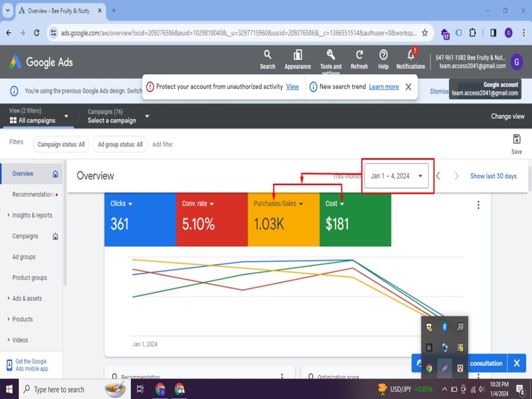This screenshot has width=532, height=399.
Task: Click the Save view icon
Action: (x=517, y=144)
